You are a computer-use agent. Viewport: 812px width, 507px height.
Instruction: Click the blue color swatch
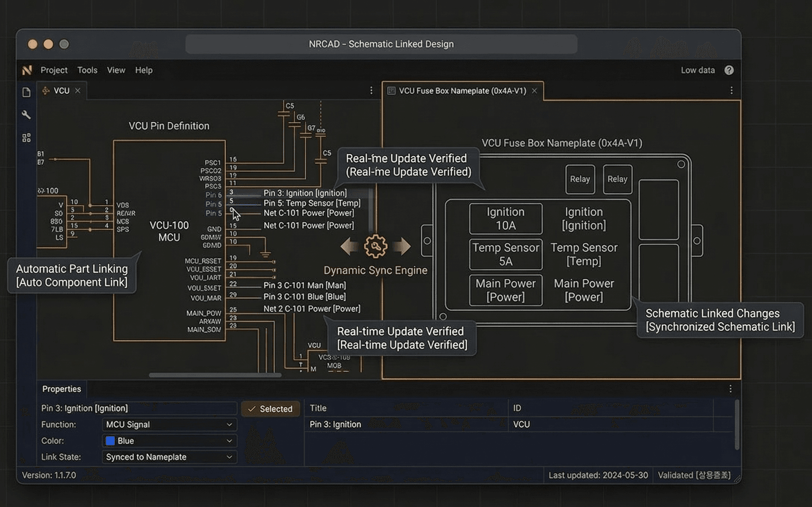(110, 441)
